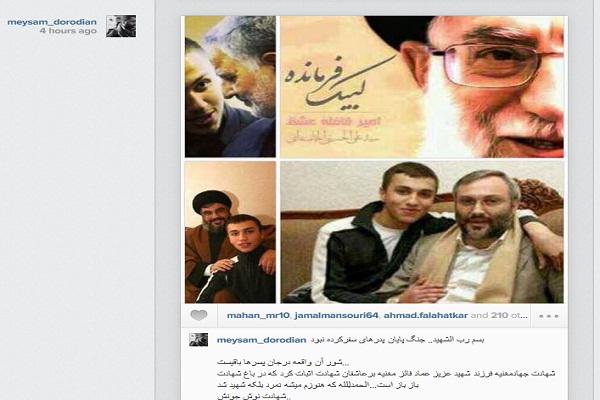Open the poster with the glasses and calligraphy

422,87
